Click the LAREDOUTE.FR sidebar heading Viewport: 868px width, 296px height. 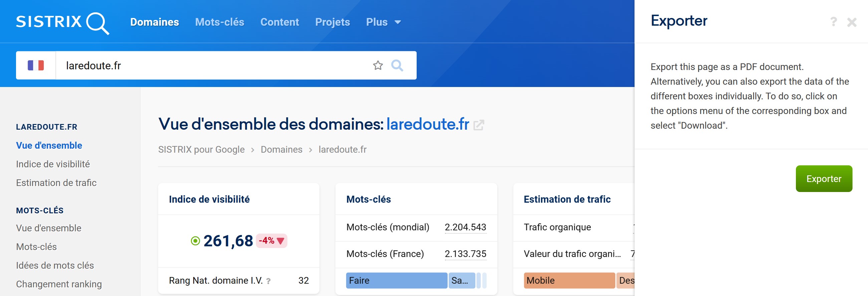pyautogui.click(x=47, y=127)
